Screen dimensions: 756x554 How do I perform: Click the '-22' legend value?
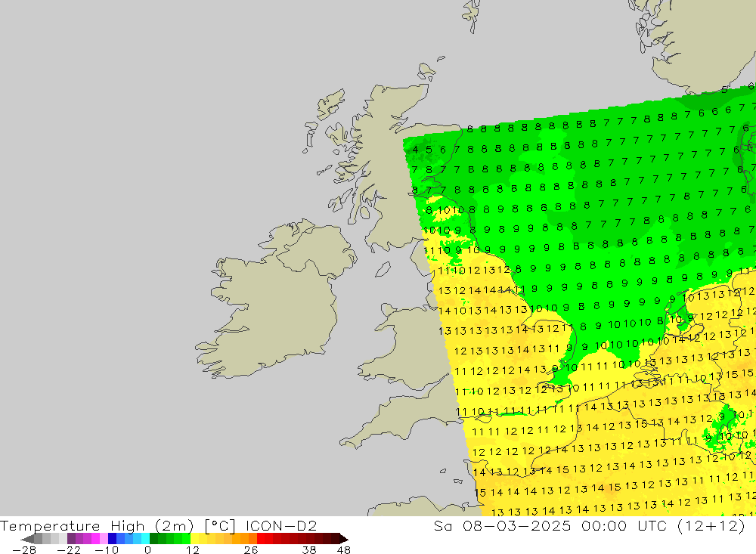pyautogui.click(x=69, y=549)
